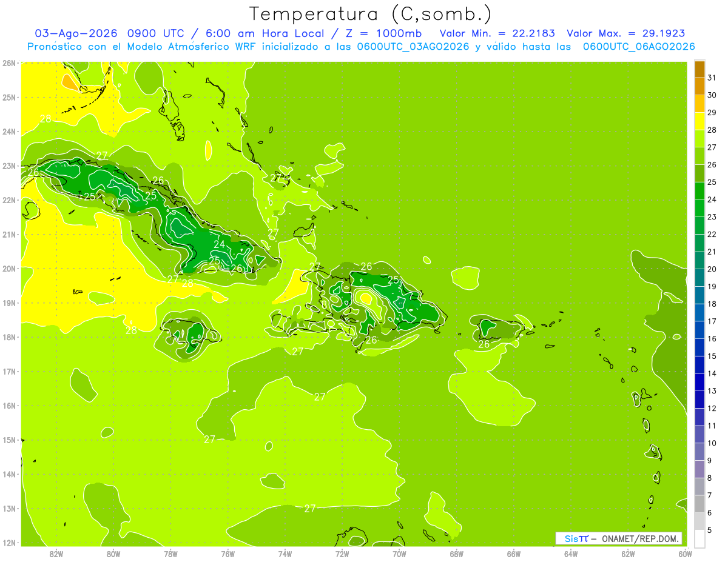The height and width of the screenshot is (562, 728).
Task: Click the 74W longitude axis label
Action: (x=285, y=554)
